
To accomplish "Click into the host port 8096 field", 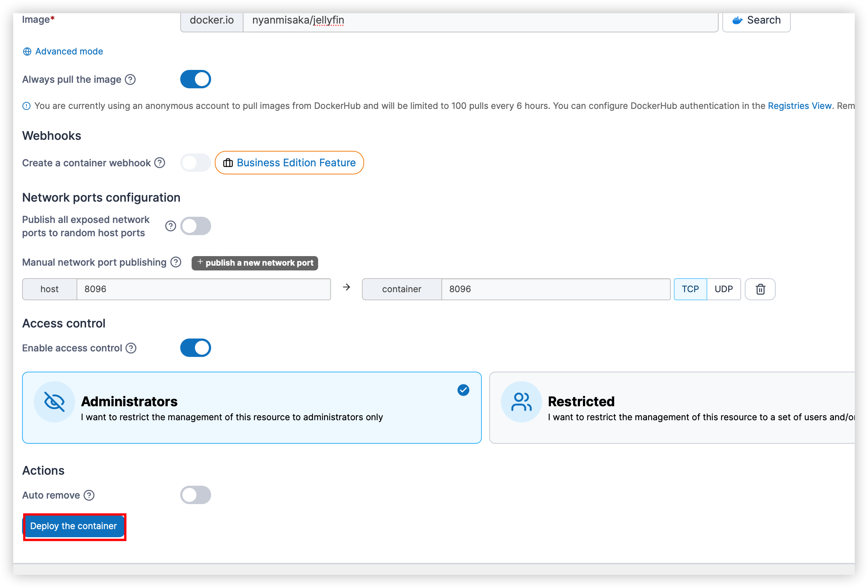I will [203, 289].
